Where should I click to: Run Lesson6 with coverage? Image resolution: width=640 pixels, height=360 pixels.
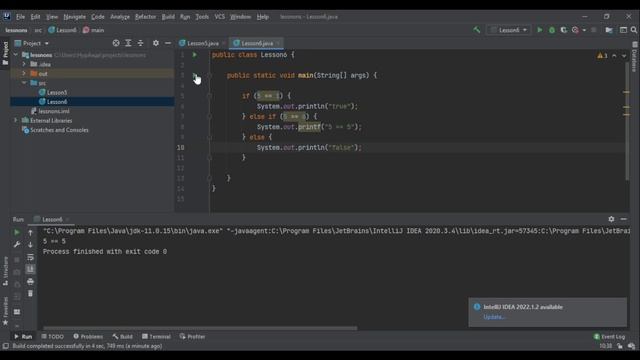pos(564,30)
